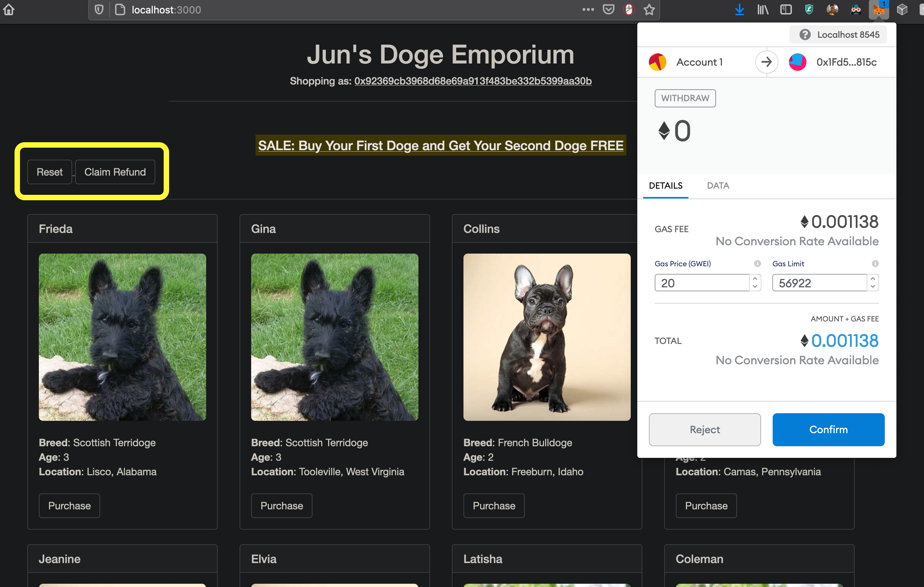Confirm the MetaMask transaction
The height and width of the screenshot is (587, 924).
(828, 429)
